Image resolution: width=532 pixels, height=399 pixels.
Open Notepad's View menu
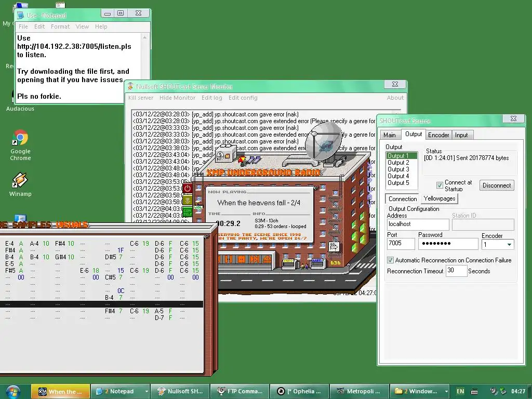point(82,26)
